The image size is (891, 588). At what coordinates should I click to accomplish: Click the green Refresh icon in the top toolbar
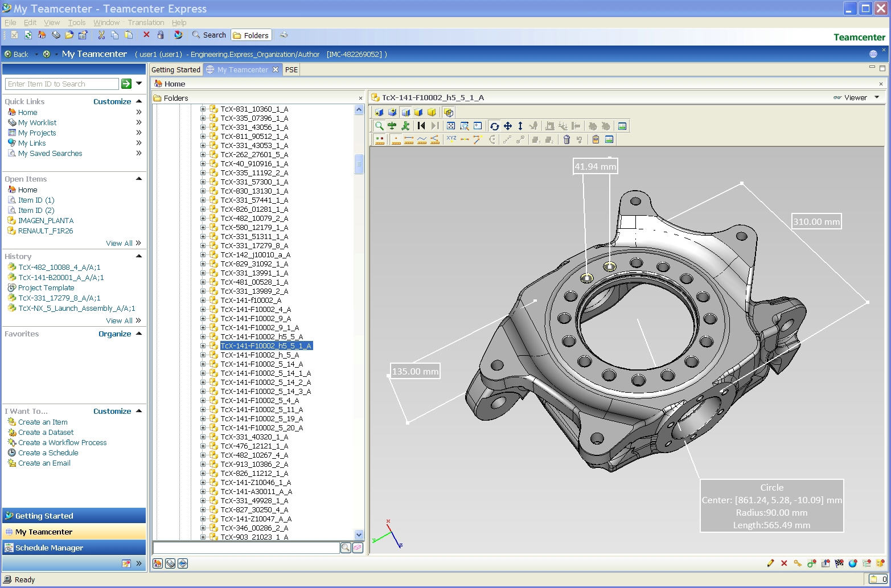click(28, 35)
